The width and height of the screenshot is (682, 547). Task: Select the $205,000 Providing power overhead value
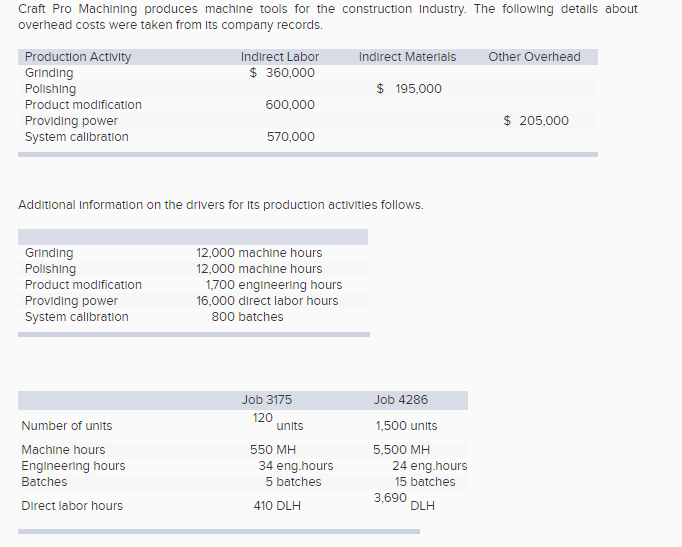536,121
